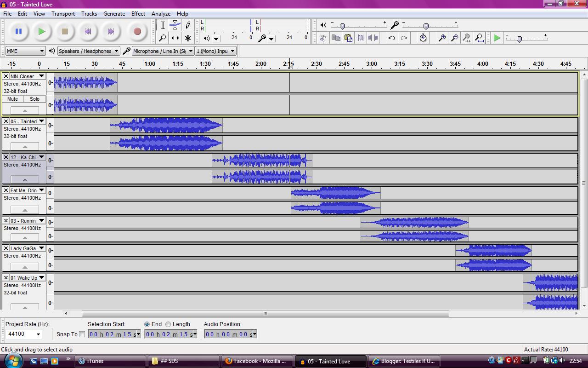Remove the 01 Wake Up track
Viewport: 588px width, 368px height.
coord(6,278)
